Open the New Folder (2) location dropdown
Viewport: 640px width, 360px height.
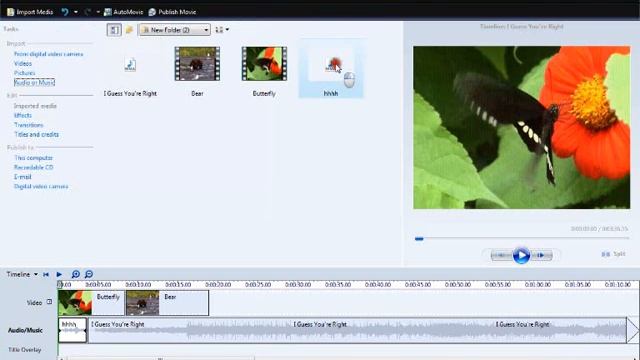175,30
